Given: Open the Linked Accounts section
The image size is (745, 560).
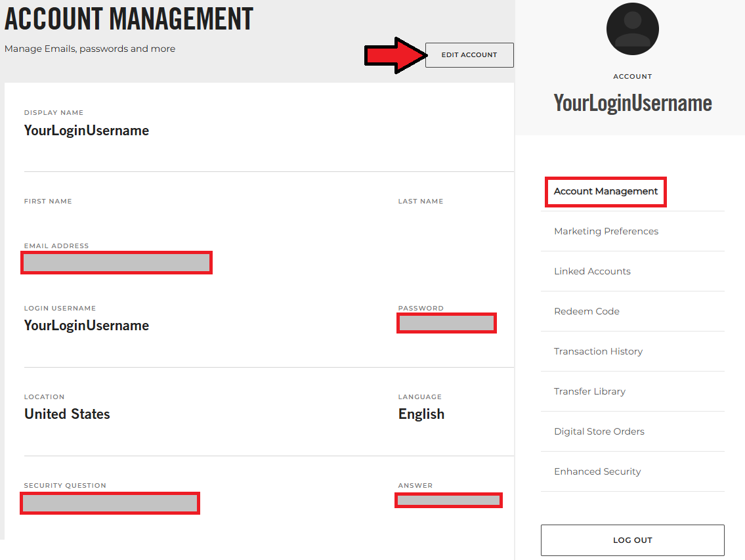Looking at the screenshot, I should pyautogui.click(x=592, y=271).
